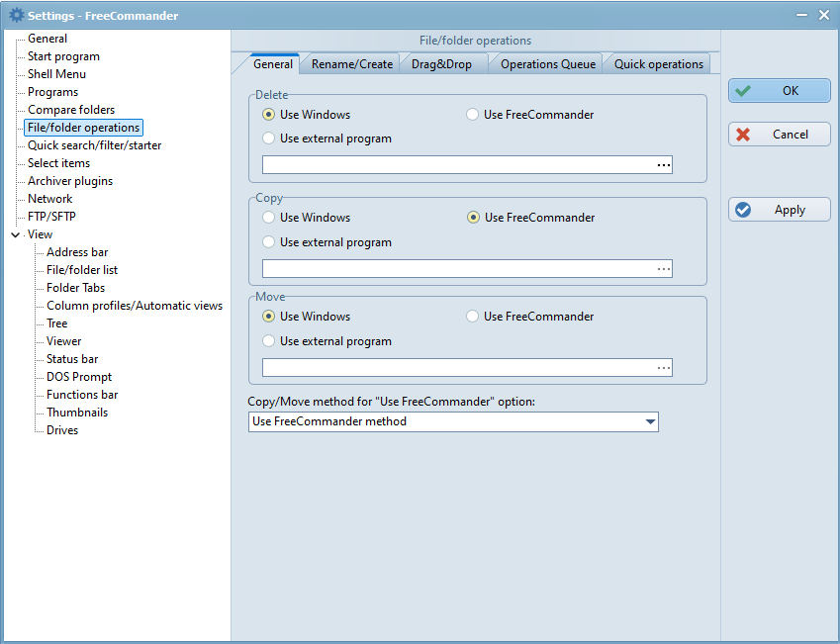Open General settings in tree

[x=47, y=39]
